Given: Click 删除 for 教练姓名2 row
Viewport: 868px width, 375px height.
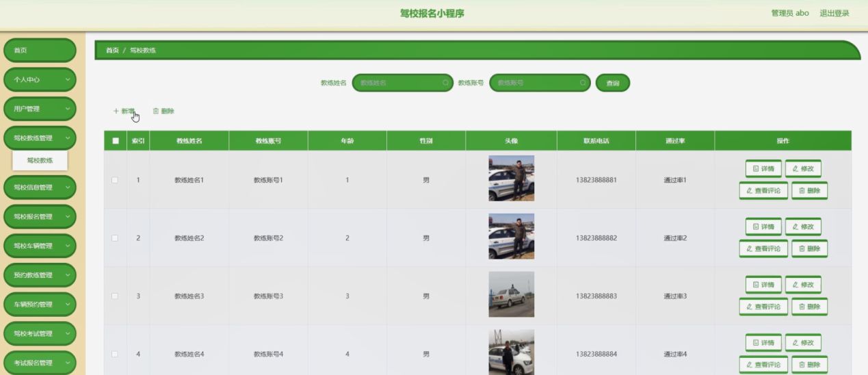Looking at the screenshot, I should 809,249.
